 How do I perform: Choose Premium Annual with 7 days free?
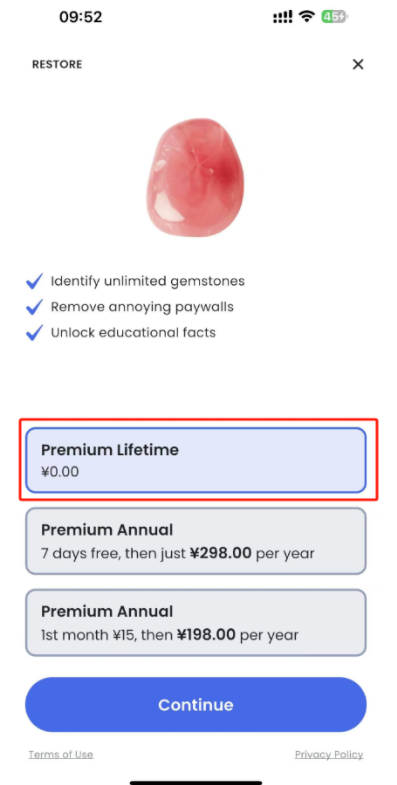(x=196, y=541)
